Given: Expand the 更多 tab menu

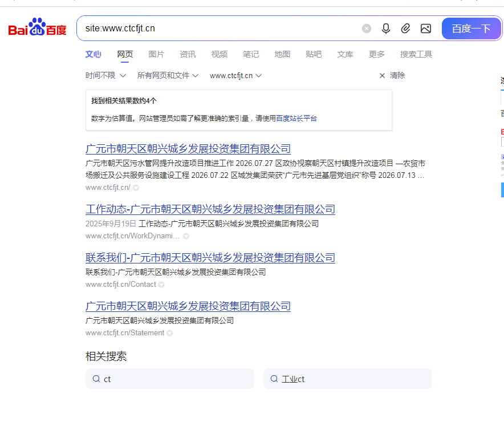Looking at the screenshot, I should [x=377, y=54].
